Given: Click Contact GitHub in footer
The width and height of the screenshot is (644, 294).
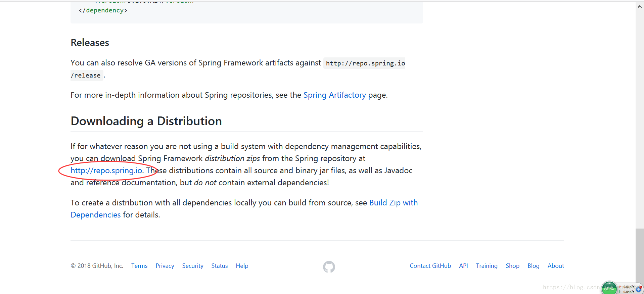Looking at the screenshot, I should [430, 266].
